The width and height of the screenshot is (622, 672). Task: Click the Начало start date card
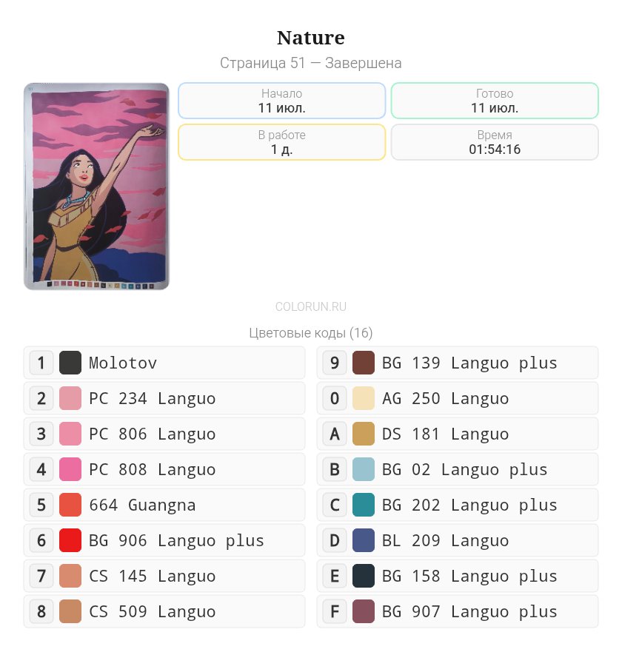281,101
